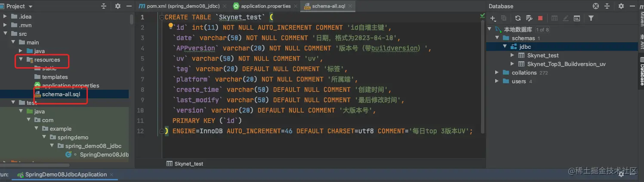Screen dimensions: 644x182
Task: Open the Database panel settings gear
Action: 621,6
